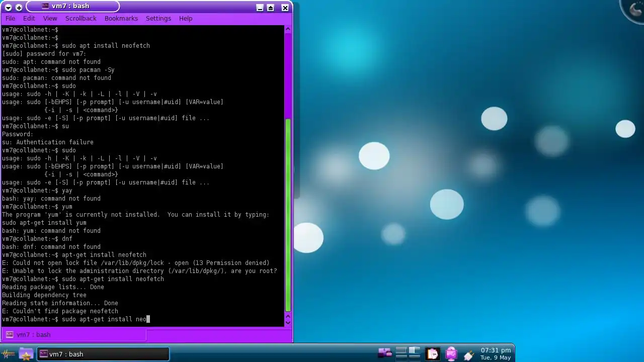Click the pink monitor icon in system tray
Viewport: 644px width, 362px height.
click(451, 354)
